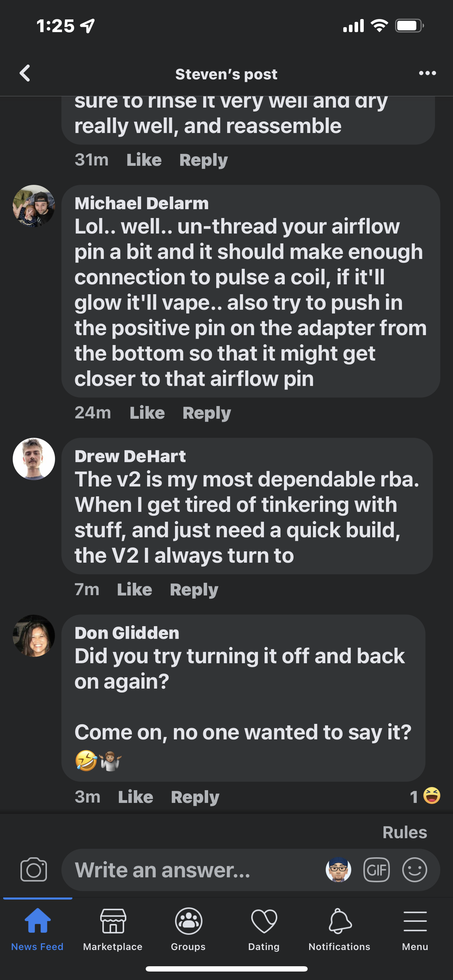Tap the "Write an answer..." field
The width and height of the screenshot is (453, 980).
pos(190,870)
